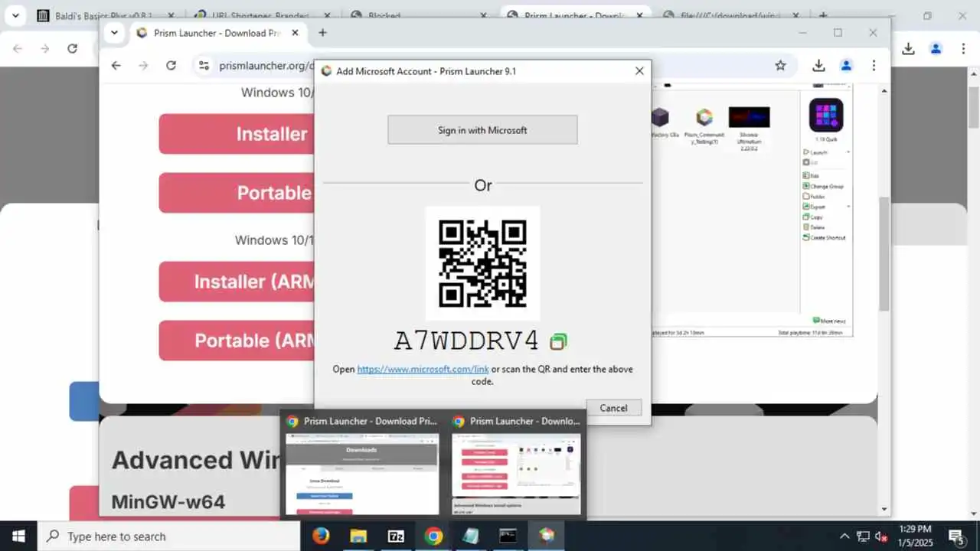Click the front window's vertical scrollbar thumb
Image resolution: width=980 pixels, height=551 pixels.
884,253
